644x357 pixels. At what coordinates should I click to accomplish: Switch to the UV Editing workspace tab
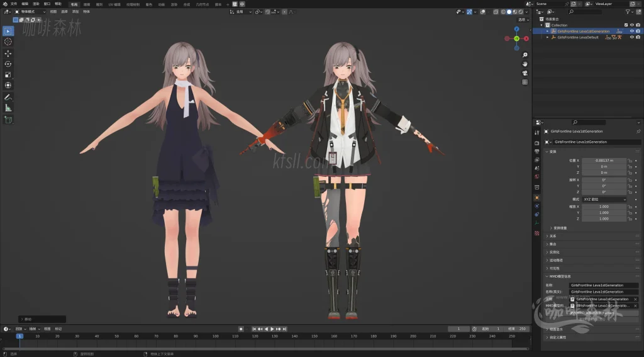[x=114, y=4]
